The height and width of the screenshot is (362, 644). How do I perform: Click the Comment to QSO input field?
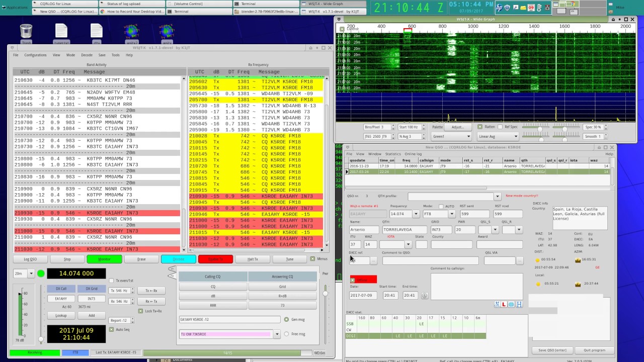(430, 260)
